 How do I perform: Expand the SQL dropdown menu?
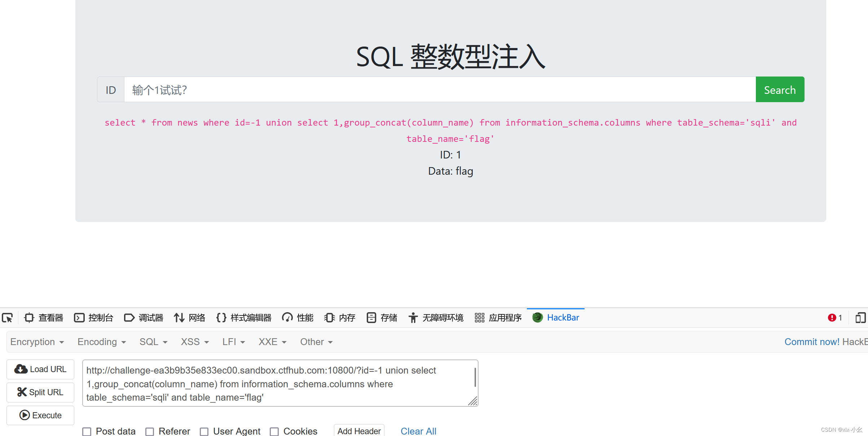tap(154, 342)
